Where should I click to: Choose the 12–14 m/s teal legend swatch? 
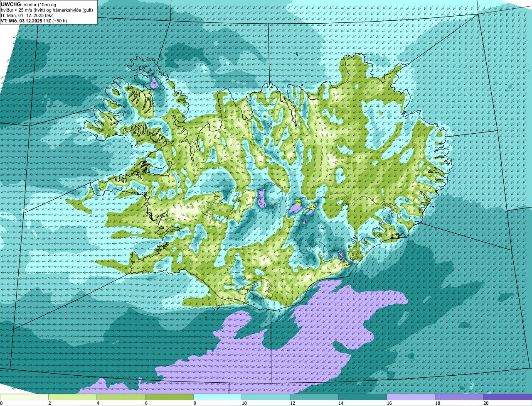pos(315,397)
